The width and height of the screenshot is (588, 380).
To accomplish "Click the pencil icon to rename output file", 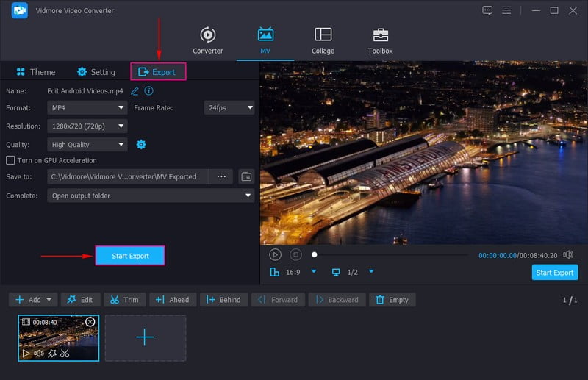I will click(x=135, y=91).
